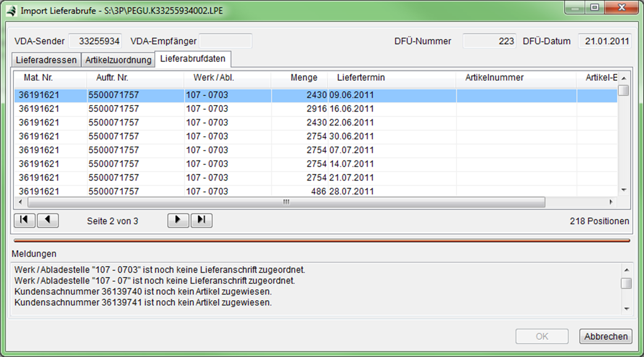The height and width of the screenshot is (357, 644).
Task: Click the DFÜ-Nummer field showing 223
Action: tap(489, 41)
